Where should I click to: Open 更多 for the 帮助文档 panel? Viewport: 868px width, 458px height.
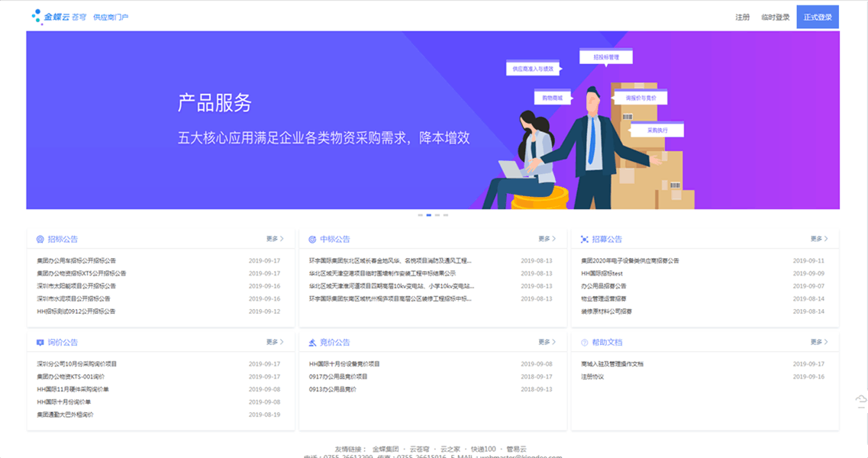819,342
